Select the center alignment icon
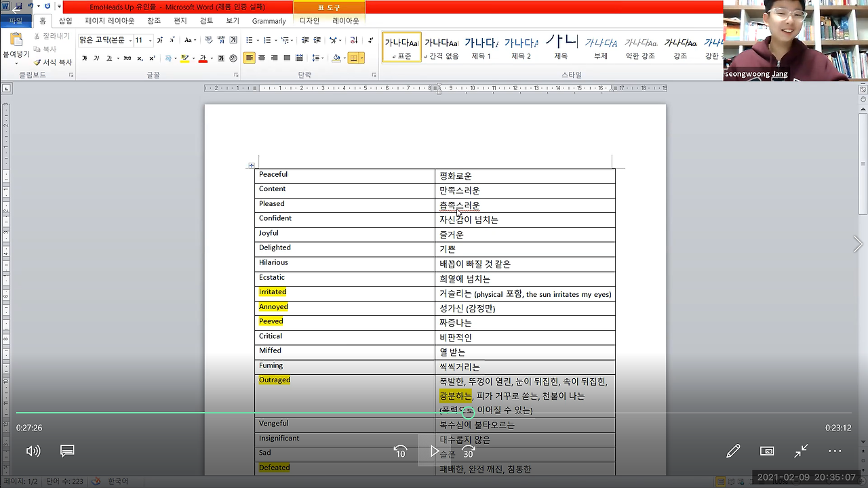868x488 pixels. (x=262, y=57)
